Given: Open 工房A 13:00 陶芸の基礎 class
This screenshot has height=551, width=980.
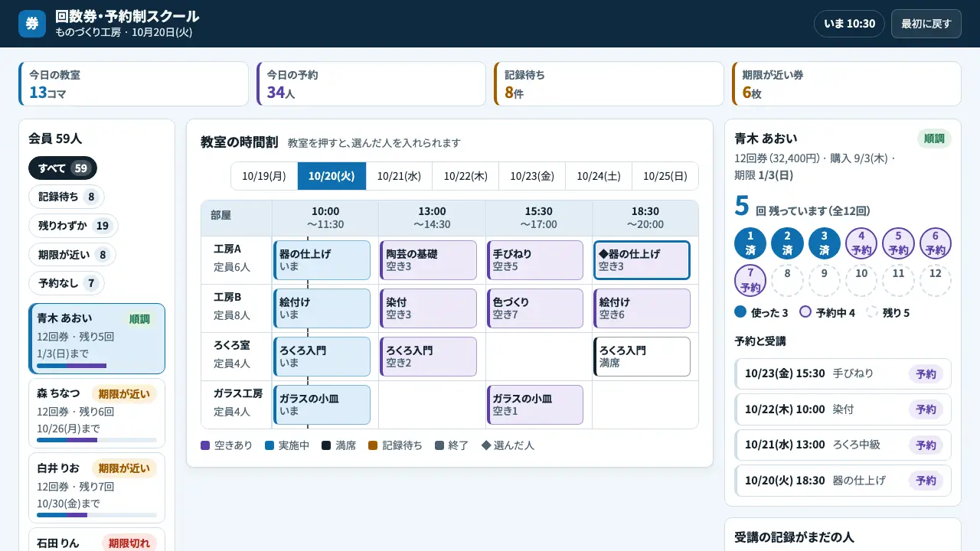Looking at the screenshot, I should (x=429, y=260).
